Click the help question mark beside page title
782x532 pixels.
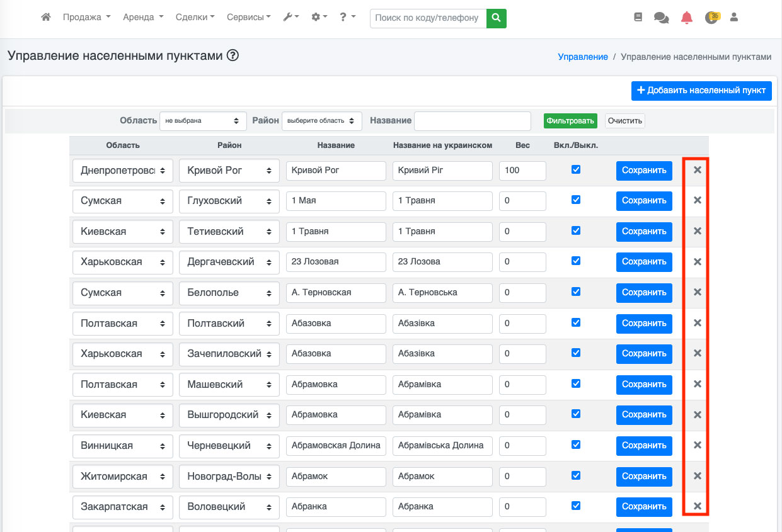click(x=233, y=55)
